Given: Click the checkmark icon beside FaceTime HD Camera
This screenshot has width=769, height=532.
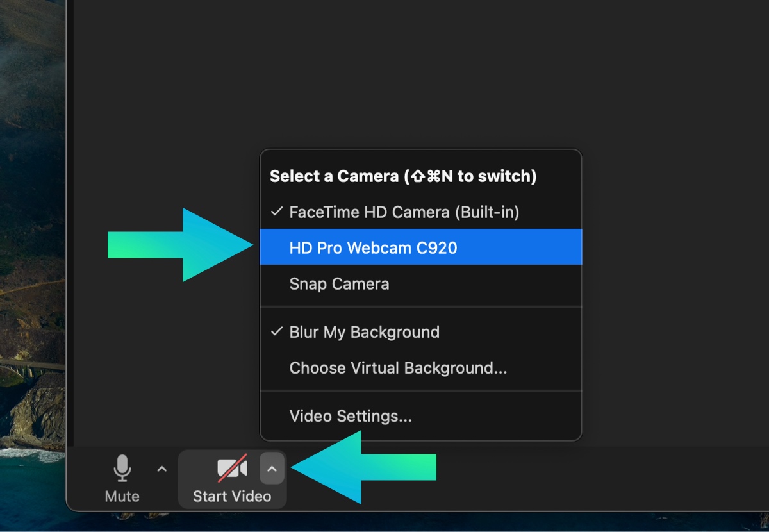Looking at the screenshot, I should tap(277, 212).
